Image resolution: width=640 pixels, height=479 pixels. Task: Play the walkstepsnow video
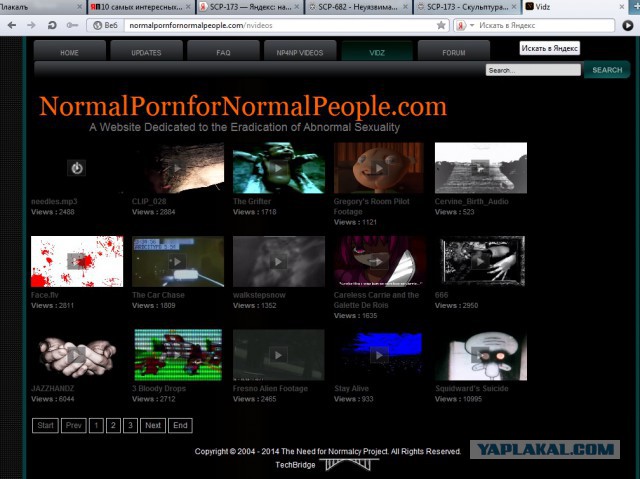pyautogui.click(x=279, y=261)
